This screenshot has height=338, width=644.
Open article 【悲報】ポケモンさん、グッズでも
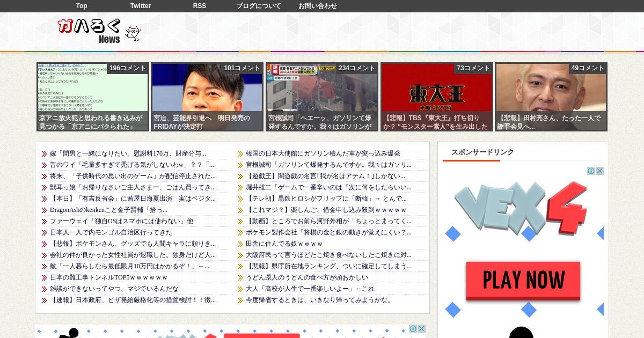pos(133,244)
